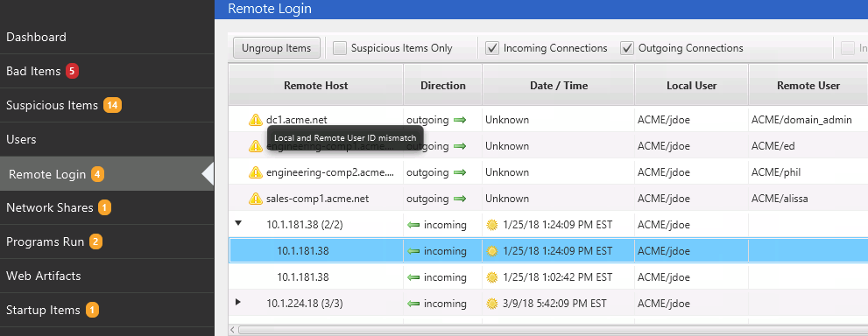
Task: Click the Bad Items red badge 5
Action: click(72, 71)
